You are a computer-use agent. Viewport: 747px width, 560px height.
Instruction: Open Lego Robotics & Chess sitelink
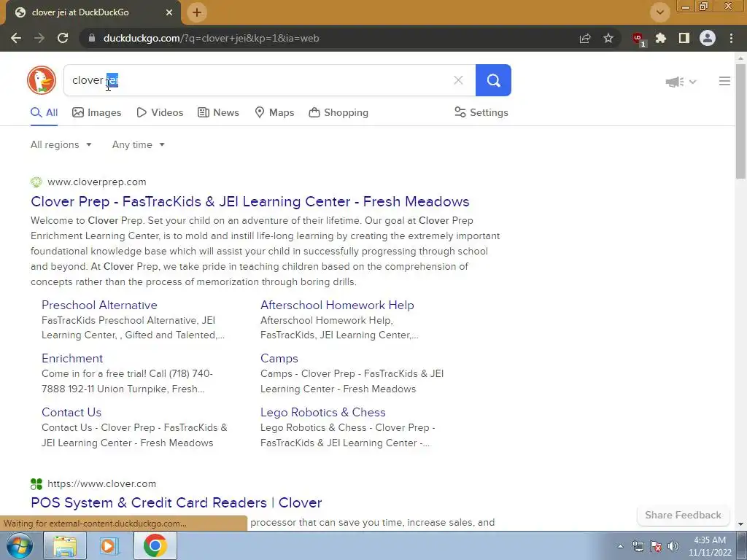coord(323,413)
